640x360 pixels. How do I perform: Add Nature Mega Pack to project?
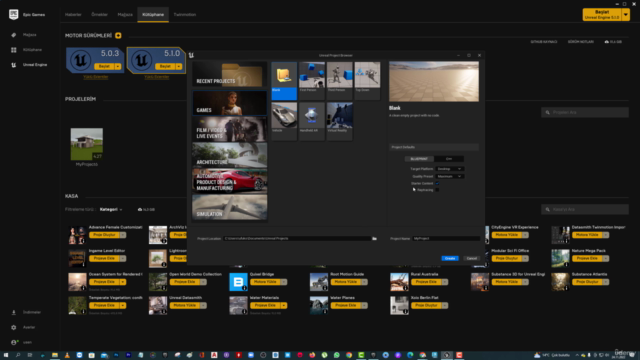point(587,258)
